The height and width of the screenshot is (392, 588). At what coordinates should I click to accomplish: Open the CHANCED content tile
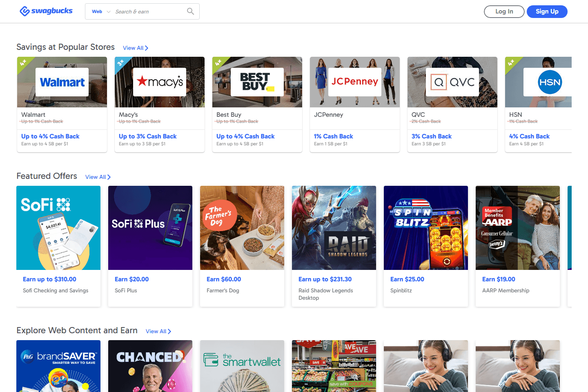(150, 366)
